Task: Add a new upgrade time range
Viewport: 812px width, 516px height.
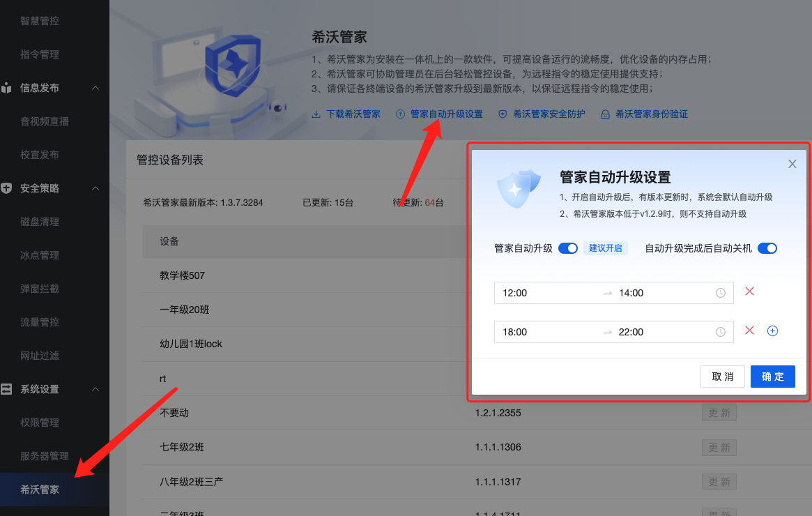Action: coord(772,331)
